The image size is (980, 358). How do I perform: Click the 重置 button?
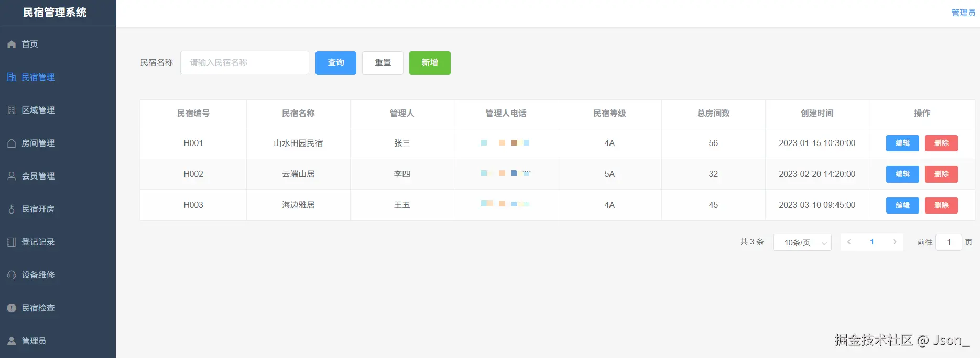tap(383, 63)
